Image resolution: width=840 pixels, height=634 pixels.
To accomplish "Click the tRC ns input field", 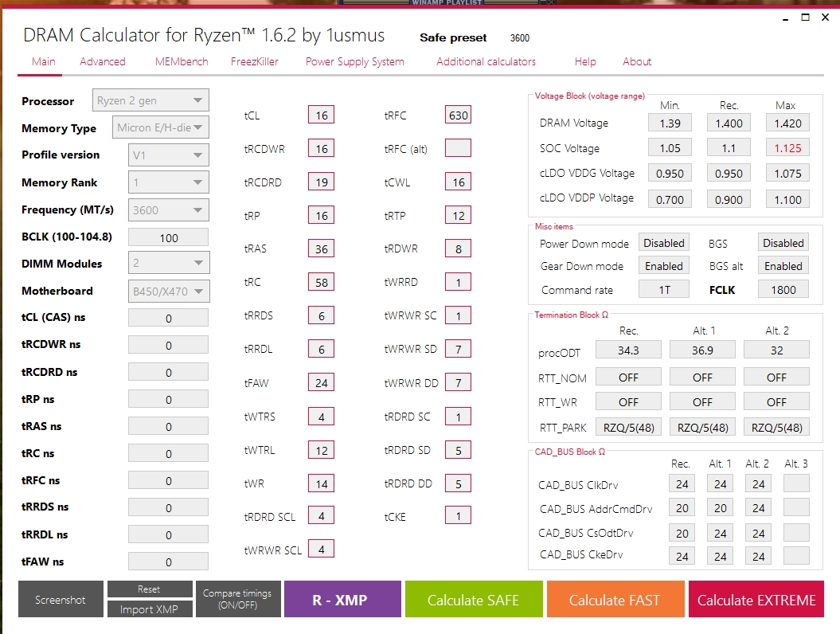I will click(x=168, y=453).
